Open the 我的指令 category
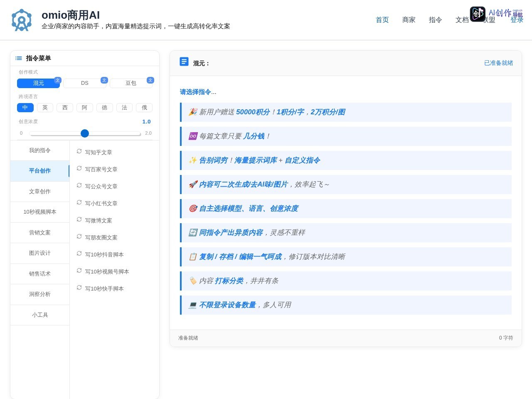Viewport: 532px width, 399px height. 40,150
